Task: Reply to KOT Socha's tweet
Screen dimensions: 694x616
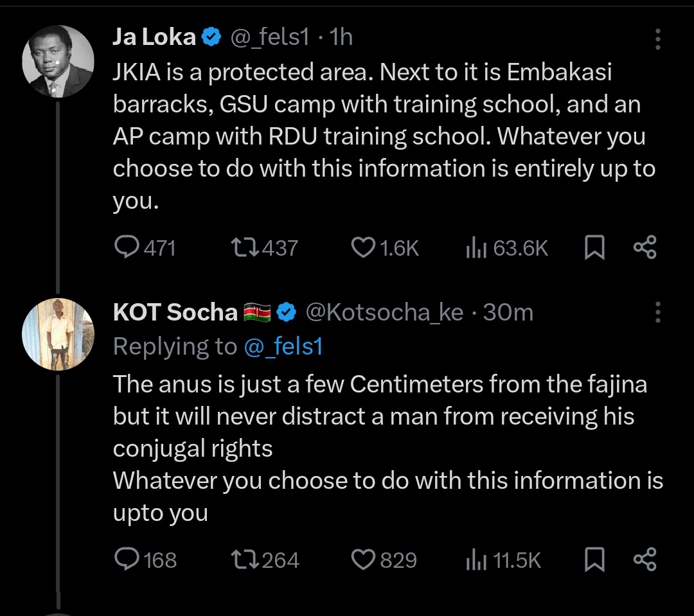Action: 127,559
